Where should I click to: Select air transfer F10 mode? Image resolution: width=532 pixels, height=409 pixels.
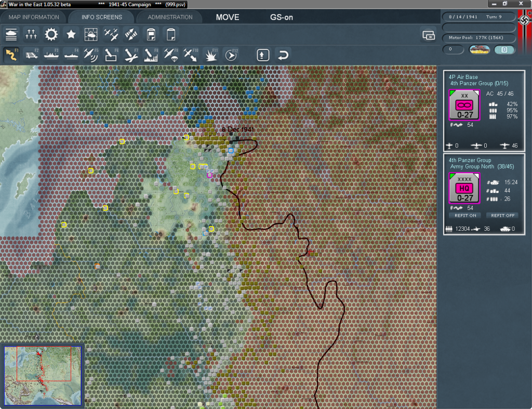(x=191, y=55)
